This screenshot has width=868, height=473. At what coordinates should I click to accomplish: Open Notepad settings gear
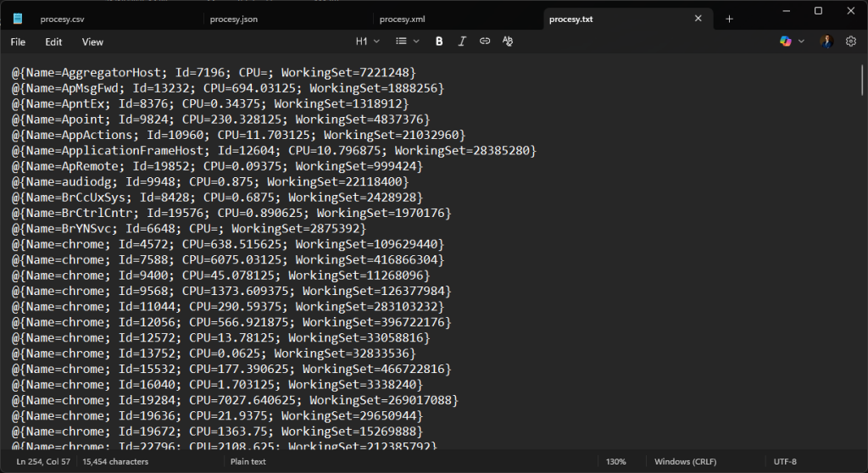851,41
